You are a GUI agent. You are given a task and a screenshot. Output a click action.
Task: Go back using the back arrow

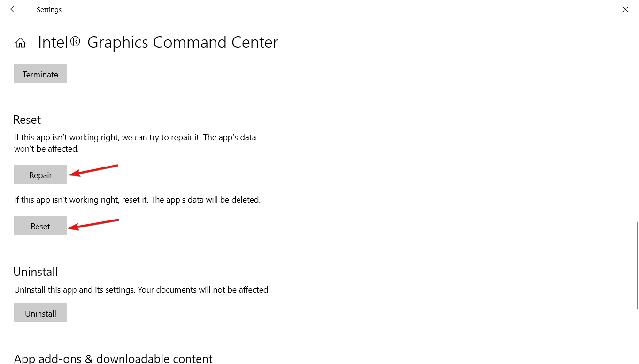pos(14,9)
